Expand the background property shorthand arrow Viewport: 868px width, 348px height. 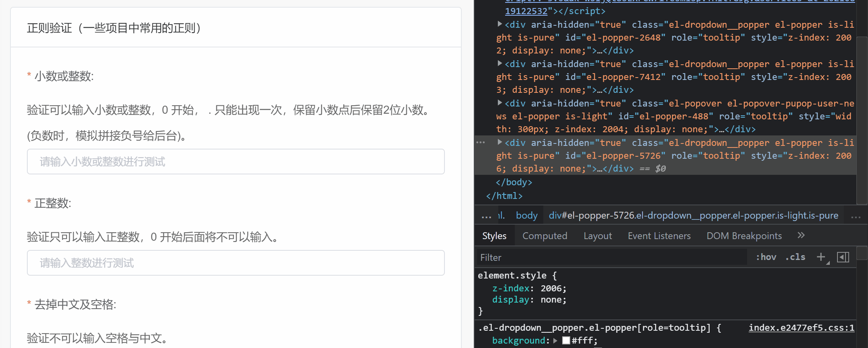coord(555,340)
